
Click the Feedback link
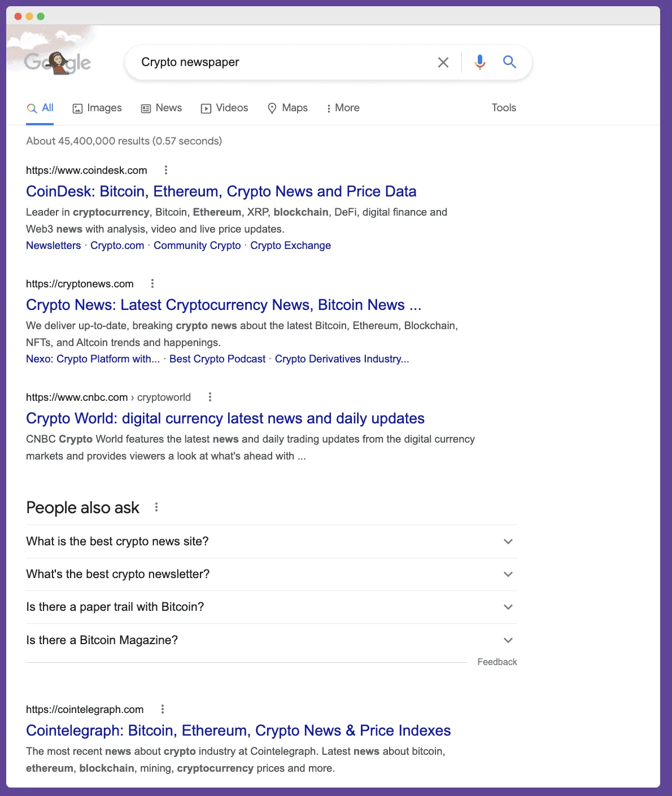point(496,662)
